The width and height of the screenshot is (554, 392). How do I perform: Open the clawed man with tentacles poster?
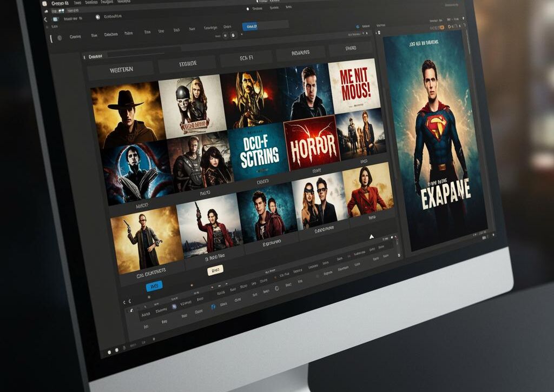pyautogui.click(x=138, y=173)
